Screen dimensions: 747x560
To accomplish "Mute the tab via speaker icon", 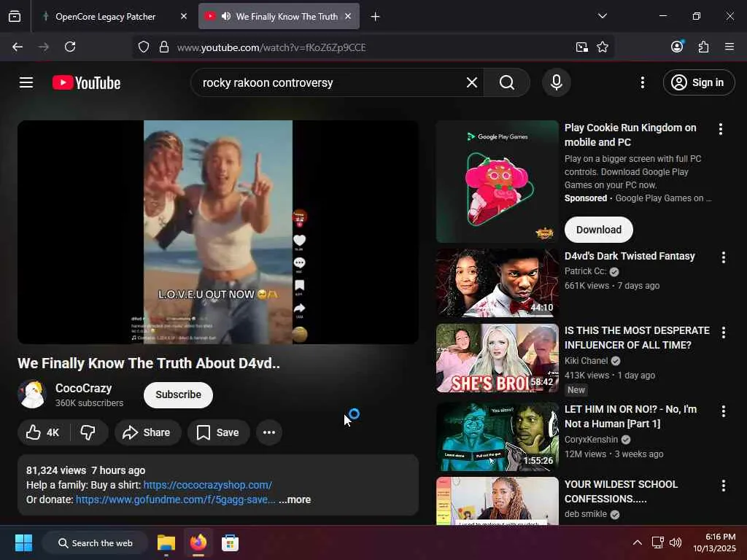I will (226, 16).
